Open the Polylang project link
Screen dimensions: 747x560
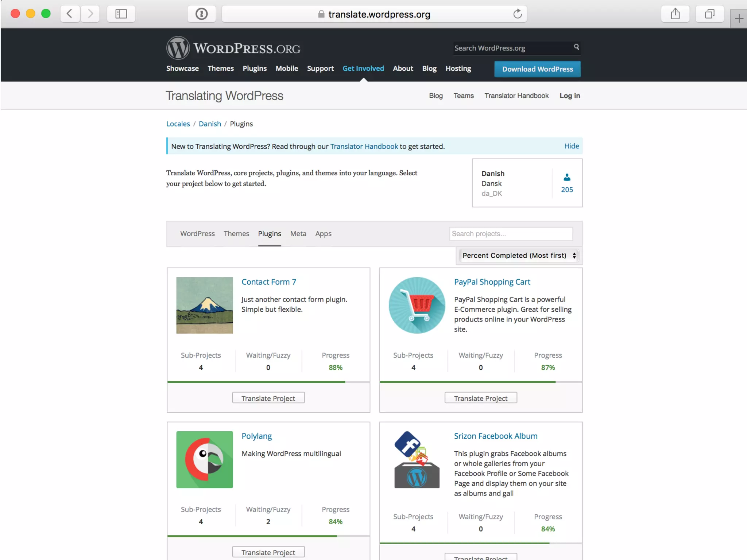click(x=256, y=436)
